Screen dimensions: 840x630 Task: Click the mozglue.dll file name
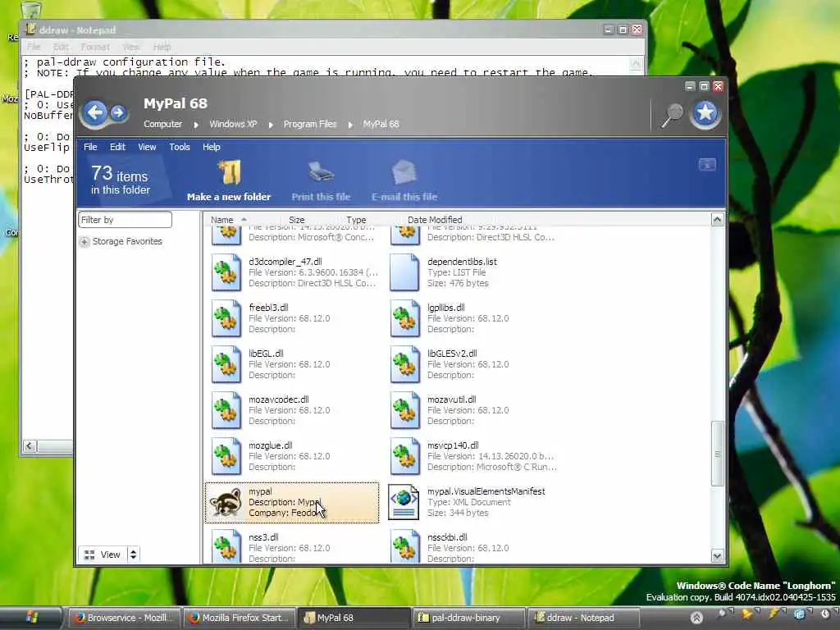[271, 445]
